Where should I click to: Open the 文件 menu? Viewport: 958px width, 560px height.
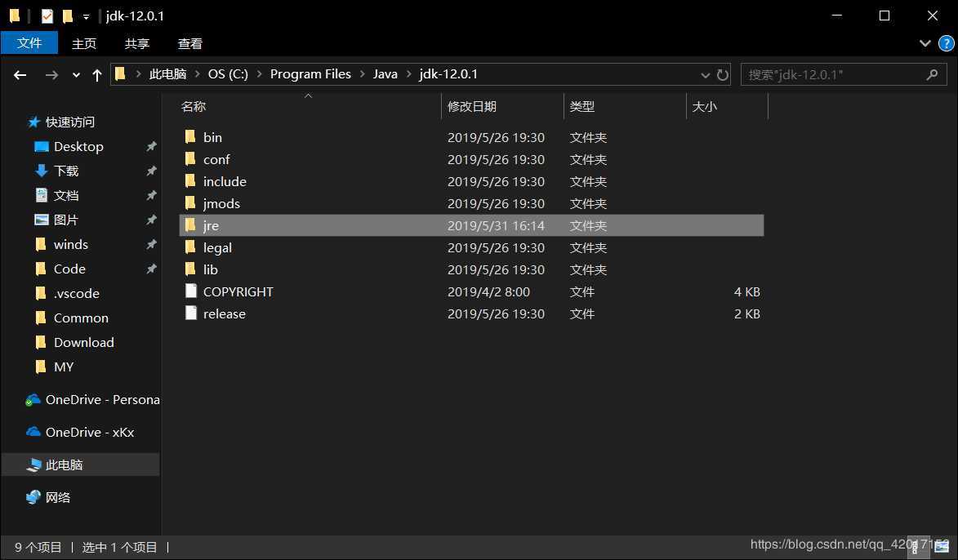point(29,43)
